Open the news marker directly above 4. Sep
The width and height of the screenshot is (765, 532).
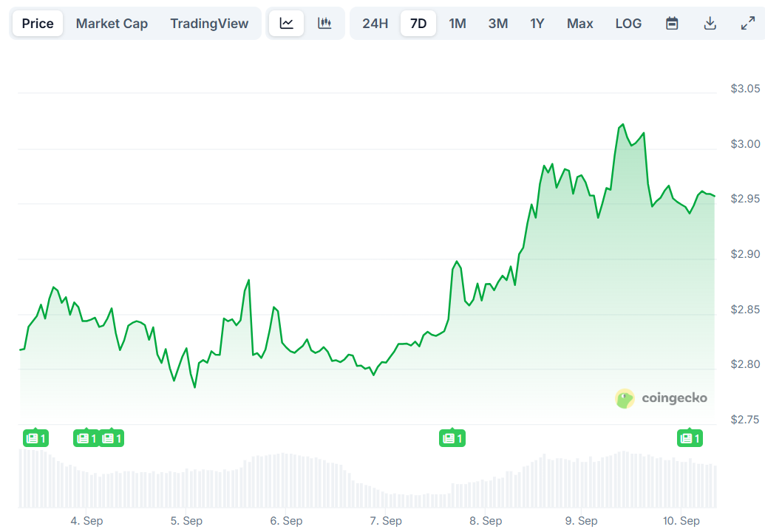86,438
